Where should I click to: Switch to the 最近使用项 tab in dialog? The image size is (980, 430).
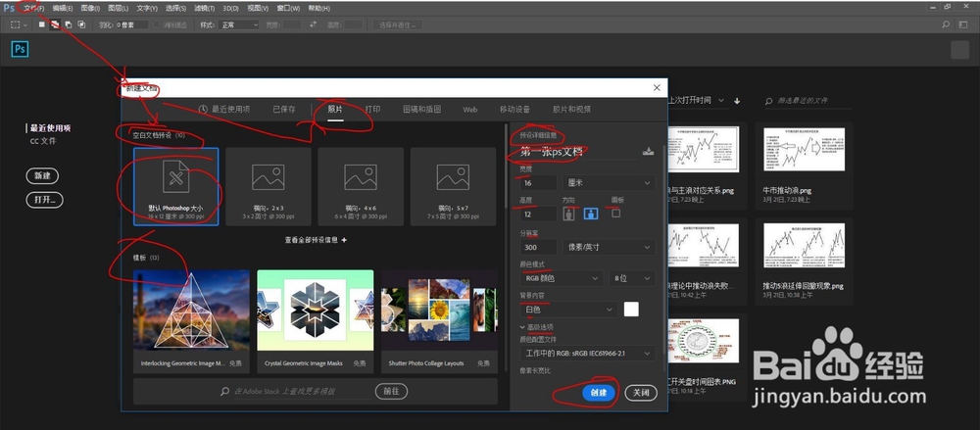click(224, 109)
